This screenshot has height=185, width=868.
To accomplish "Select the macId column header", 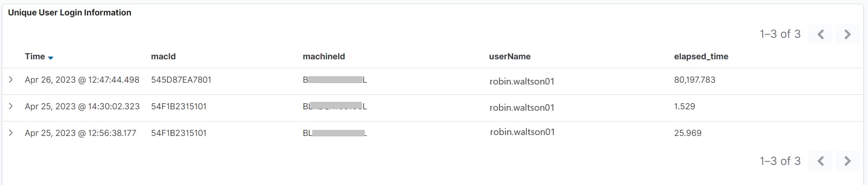I will (164, 57).
